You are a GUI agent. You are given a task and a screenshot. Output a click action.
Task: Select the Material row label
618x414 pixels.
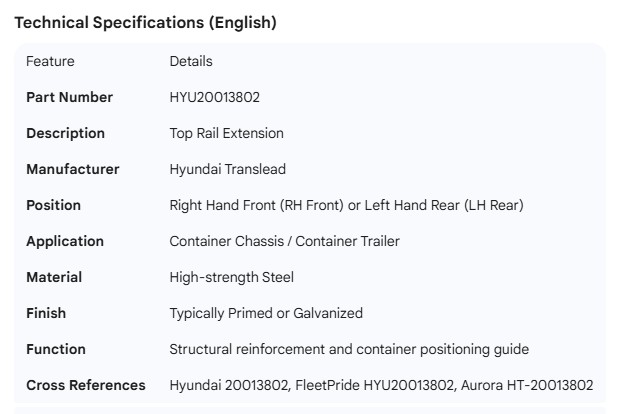pos(54,277)
